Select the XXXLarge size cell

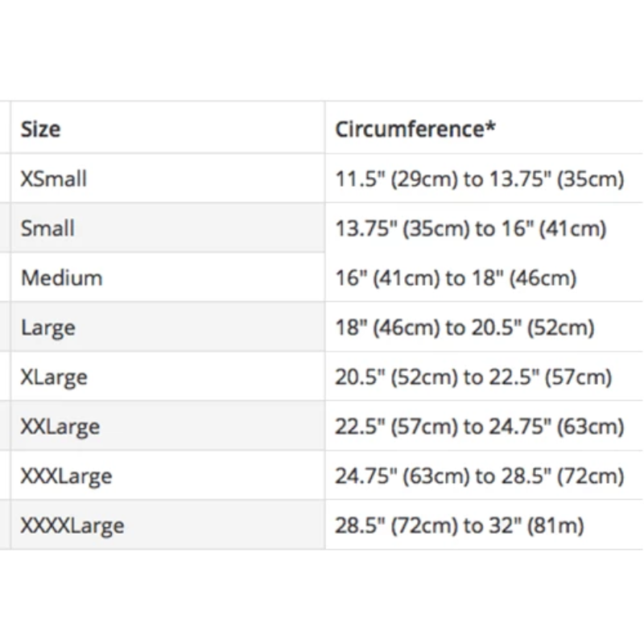click(x=67, y=477)
